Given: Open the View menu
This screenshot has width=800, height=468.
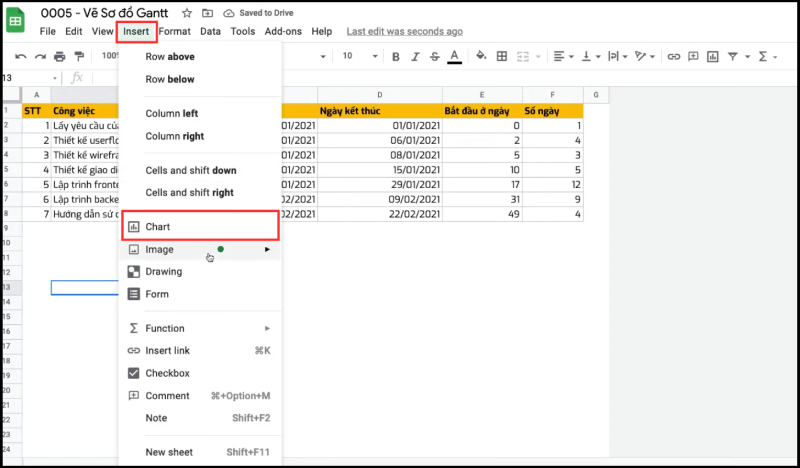Looking at the screenshot, I should pos(102,32).
